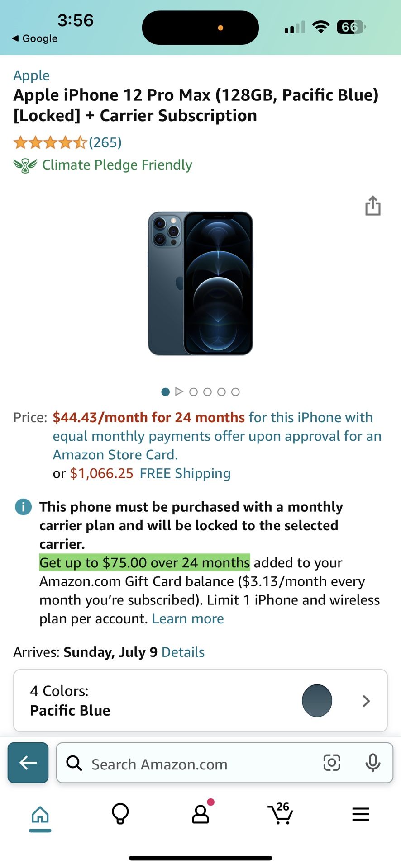This screenshot has width=401, height=868.
Task: Select the Home icon in bottom navigation
Action: click(x=40, y=814)
